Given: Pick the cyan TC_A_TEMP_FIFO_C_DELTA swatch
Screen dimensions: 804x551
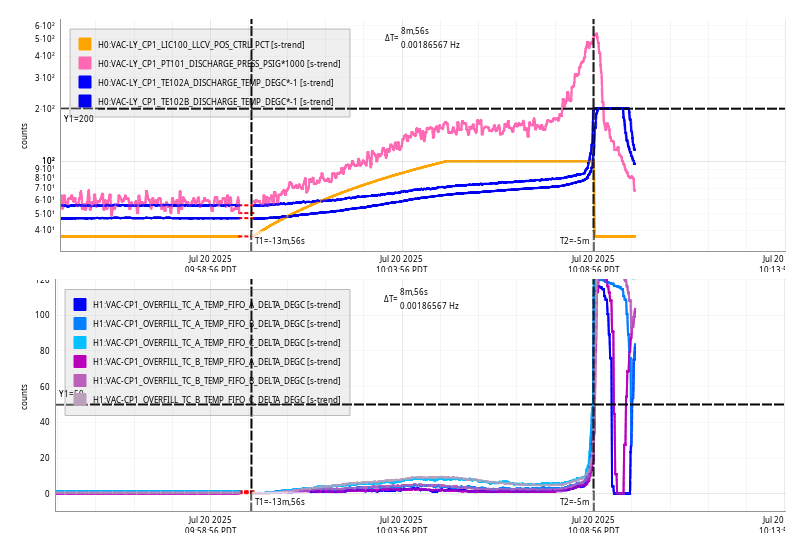Looking at the screenshot, I should tap(80, 342).
